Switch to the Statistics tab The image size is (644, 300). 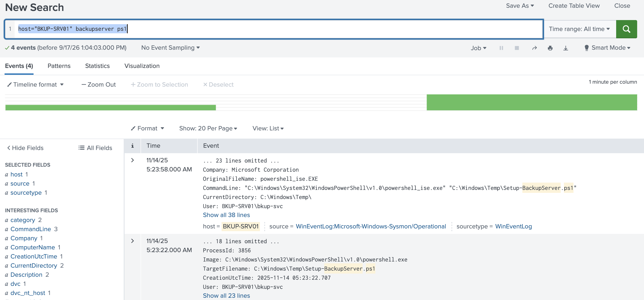[x=97, y=66]
